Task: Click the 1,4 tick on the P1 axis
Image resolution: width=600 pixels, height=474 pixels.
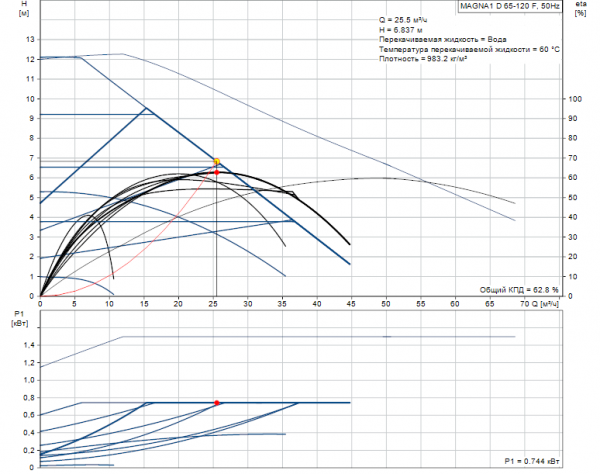Action: point(29,345)
